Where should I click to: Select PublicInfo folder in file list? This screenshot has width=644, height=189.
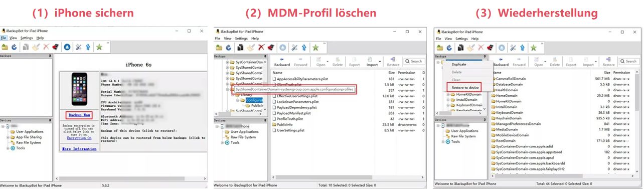tap(285, 124)
